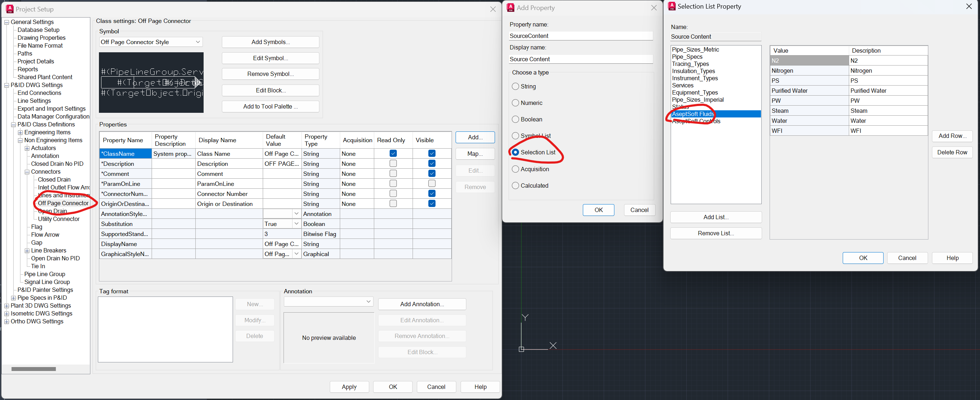The image size is (980, 400).
Task: Click the selection list Name field
Action: 715,37
